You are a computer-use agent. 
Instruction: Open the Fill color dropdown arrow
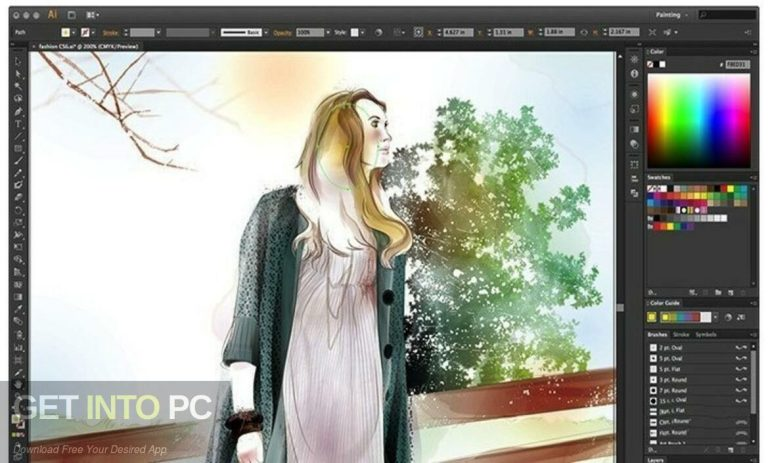[x=73, y=32]
